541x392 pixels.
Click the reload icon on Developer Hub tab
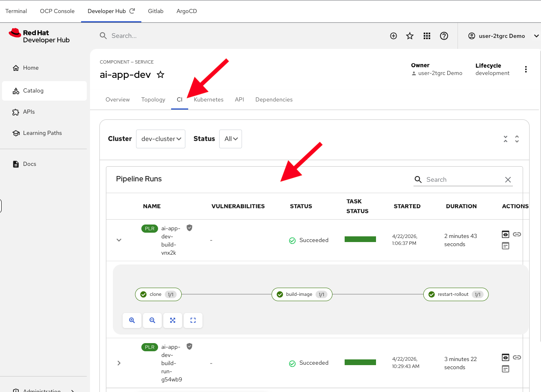pos(132,11)
